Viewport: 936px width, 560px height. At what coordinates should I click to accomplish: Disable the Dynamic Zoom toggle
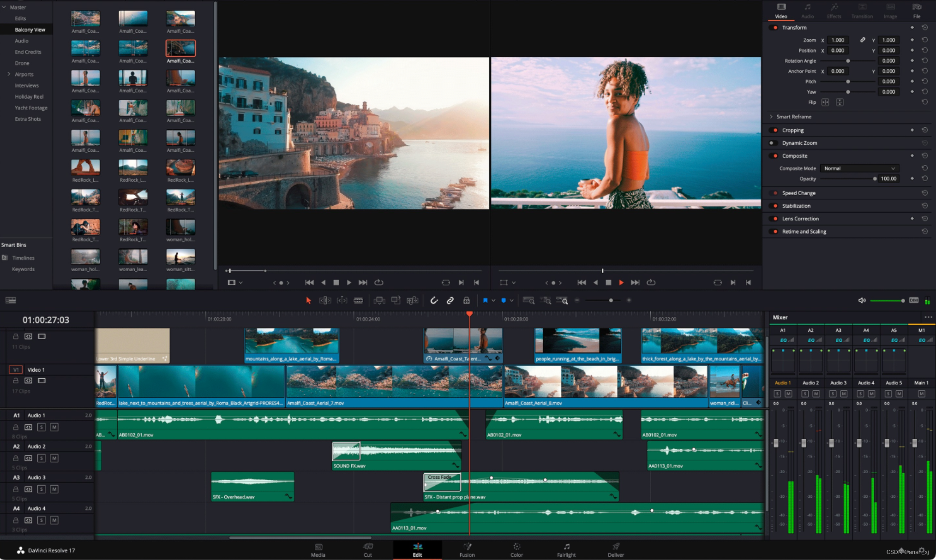coord(772,143)
